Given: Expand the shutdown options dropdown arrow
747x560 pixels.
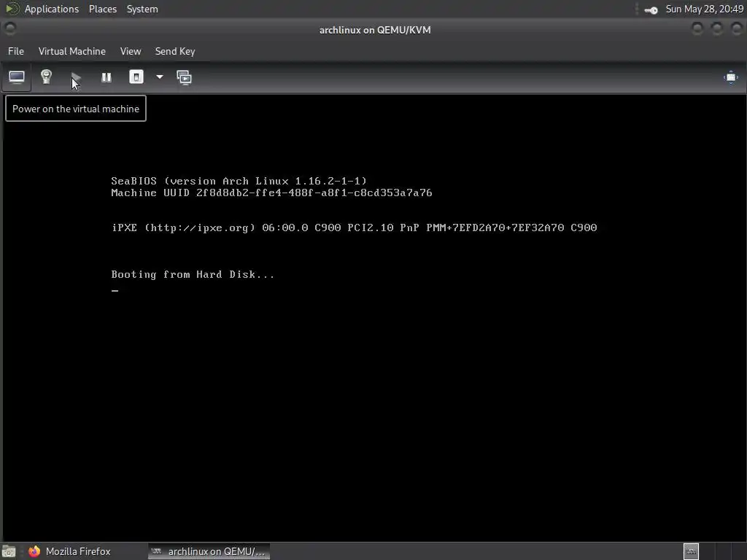Looking at the screenshot, I should (x=160, y=77).
